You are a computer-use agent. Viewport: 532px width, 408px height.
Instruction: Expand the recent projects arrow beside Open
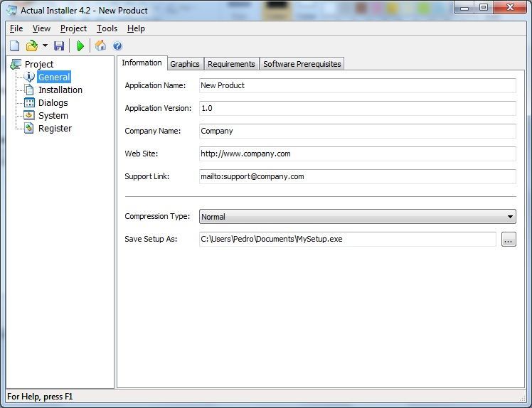coord(45,45)
